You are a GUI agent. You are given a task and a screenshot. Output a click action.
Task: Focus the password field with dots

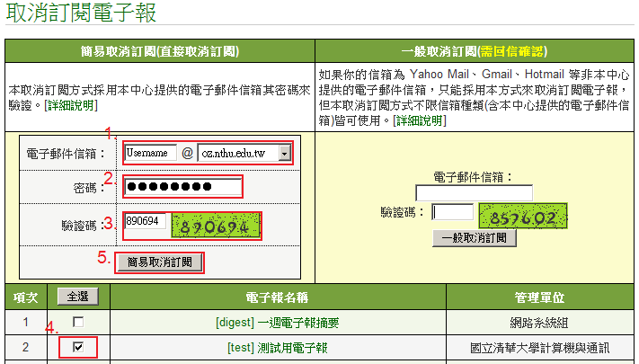tap(183, 187)
